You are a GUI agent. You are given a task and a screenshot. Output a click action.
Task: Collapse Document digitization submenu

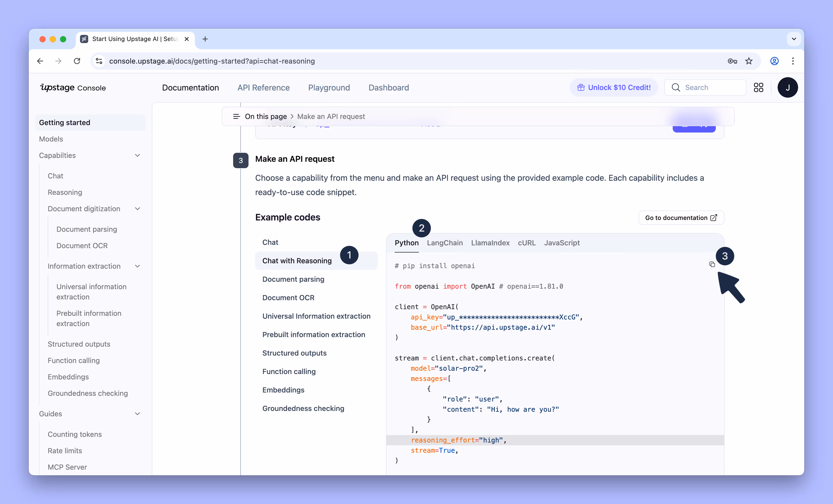click(x=137, y=209)
